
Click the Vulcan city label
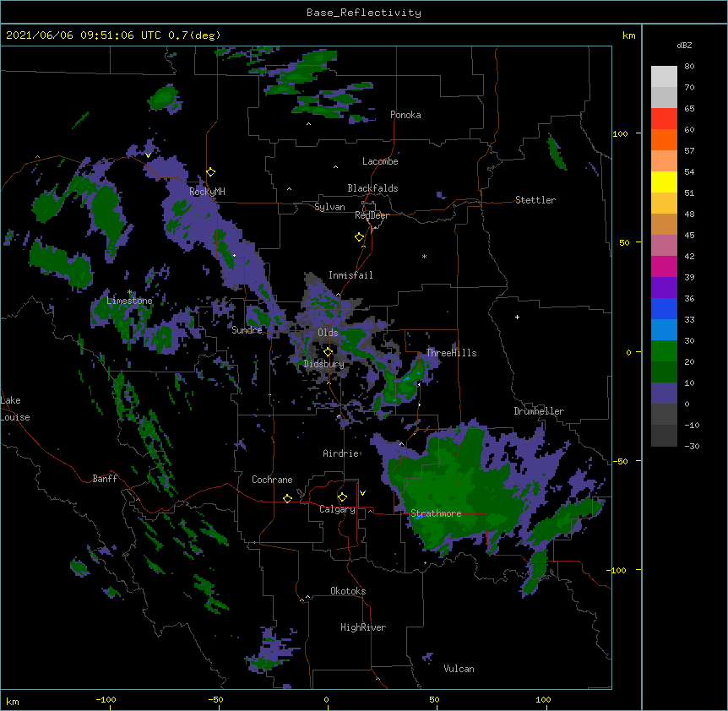tap(459, 669)
